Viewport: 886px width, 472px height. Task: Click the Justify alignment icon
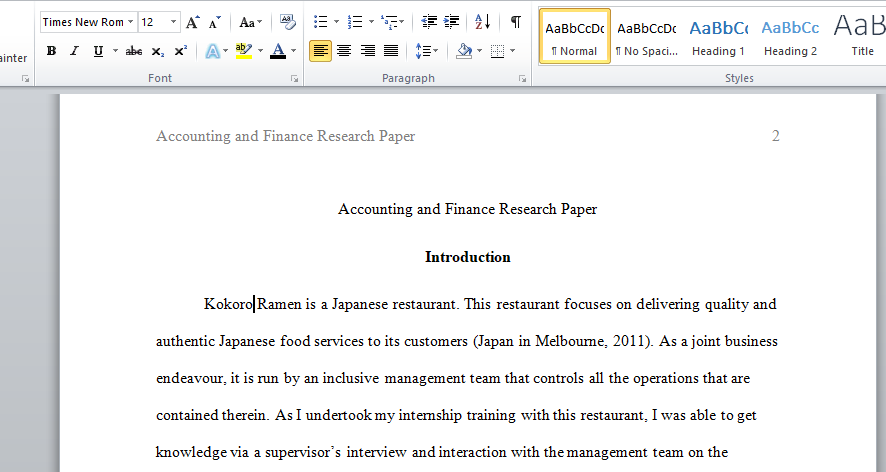(391, 51)
